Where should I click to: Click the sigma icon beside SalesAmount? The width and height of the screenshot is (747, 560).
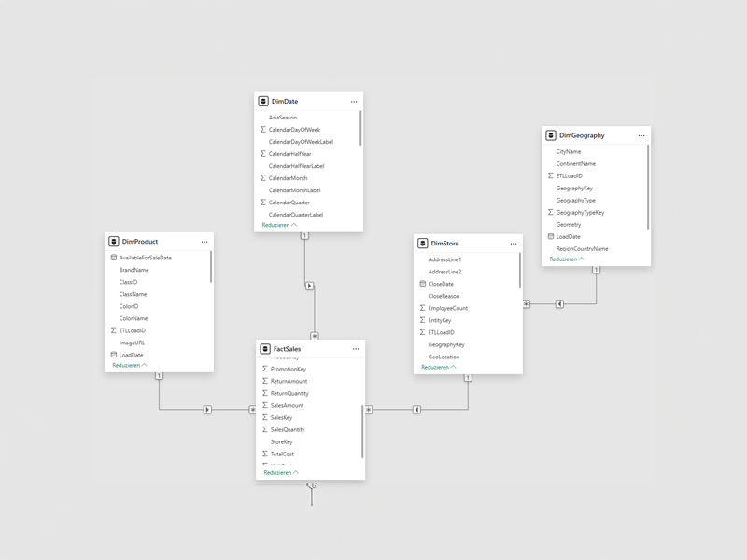tap(264, 405)
